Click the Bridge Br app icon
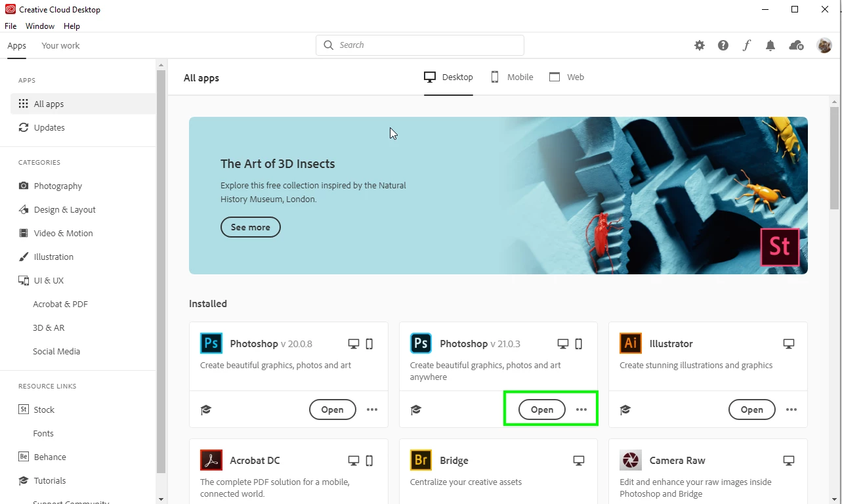This screenshot has width=842, height=504. (421, 460)
